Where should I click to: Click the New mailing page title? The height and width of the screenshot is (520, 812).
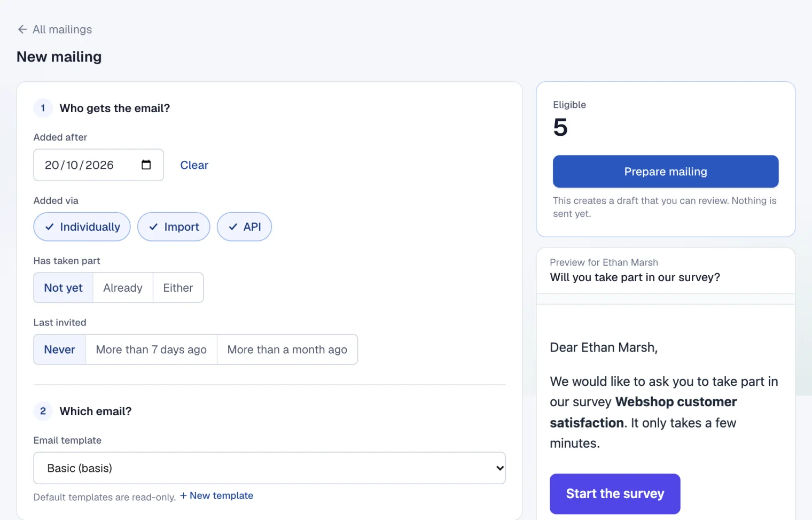(x=59, y=57)
